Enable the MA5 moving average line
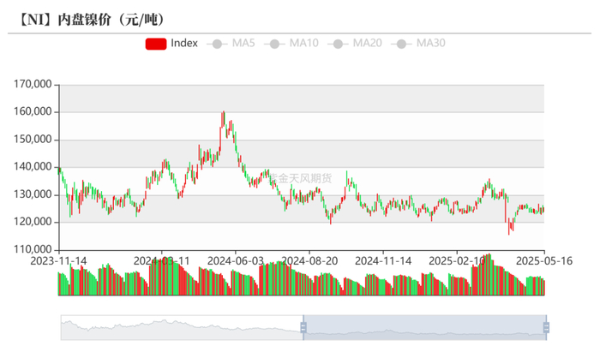The height and width of the screenshot is (364, 600). coord(231,43)
